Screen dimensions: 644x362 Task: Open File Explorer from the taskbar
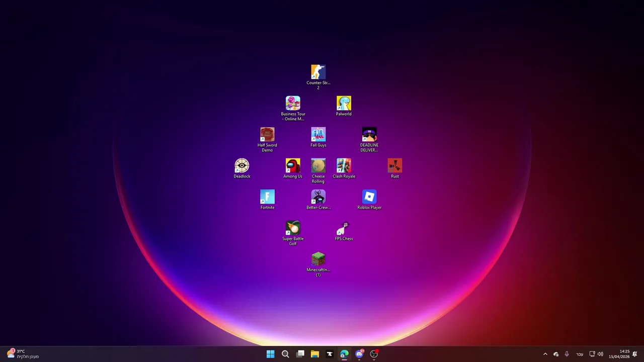tap(314, 354)
